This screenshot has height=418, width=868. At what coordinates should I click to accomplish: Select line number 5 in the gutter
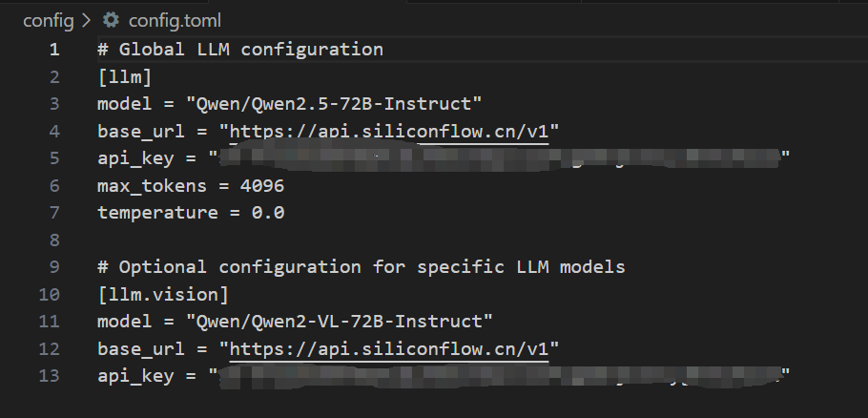pyautogui.click(x=54, y=157)
